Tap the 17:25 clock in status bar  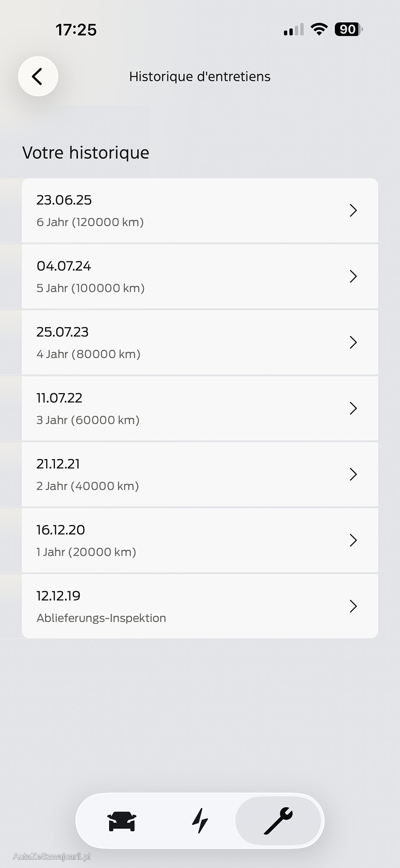pyautogui.click(x=76, y=30)
